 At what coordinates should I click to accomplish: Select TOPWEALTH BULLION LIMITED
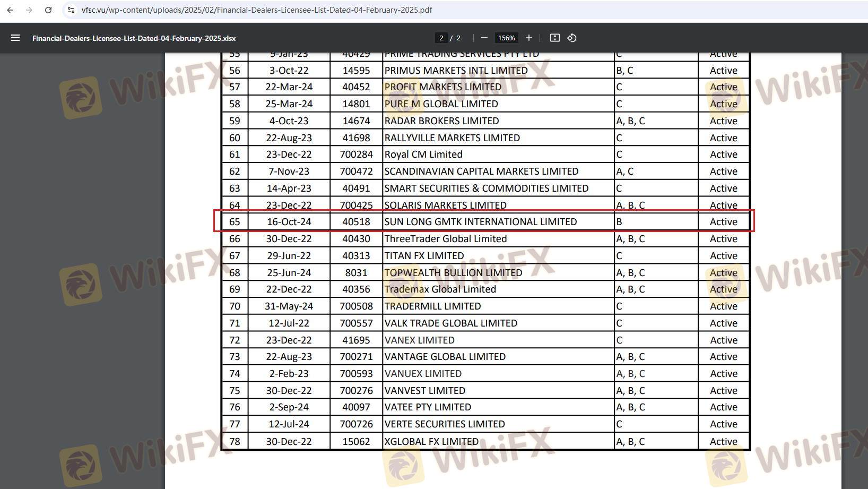454,273
